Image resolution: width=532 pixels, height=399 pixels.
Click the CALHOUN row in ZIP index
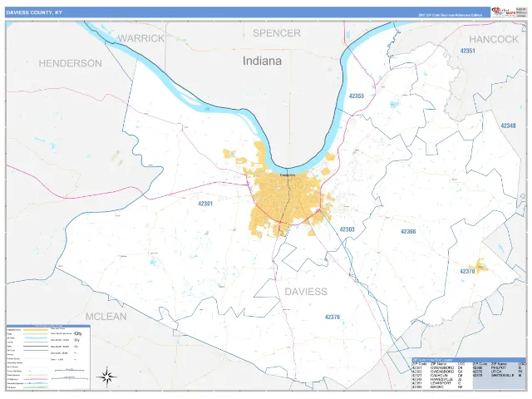pyautogui.click(x=437, y=375)
